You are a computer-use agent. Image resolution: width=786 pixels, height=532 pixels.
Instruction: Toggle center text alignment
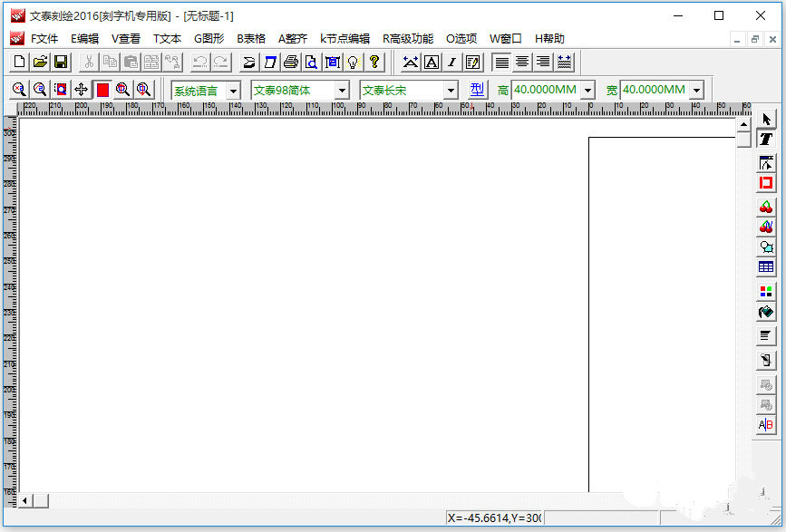[522, 63]
